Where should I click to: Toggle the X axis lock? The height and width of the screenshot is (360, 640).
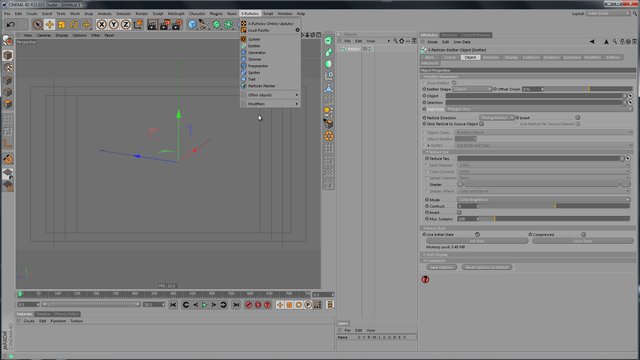101,24
